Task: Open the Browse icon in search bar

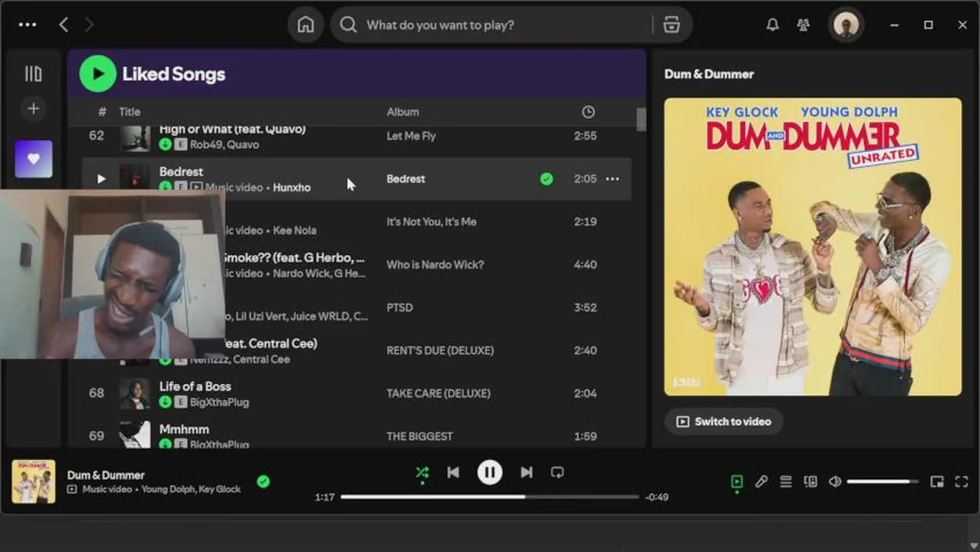Action: (672, 25)
